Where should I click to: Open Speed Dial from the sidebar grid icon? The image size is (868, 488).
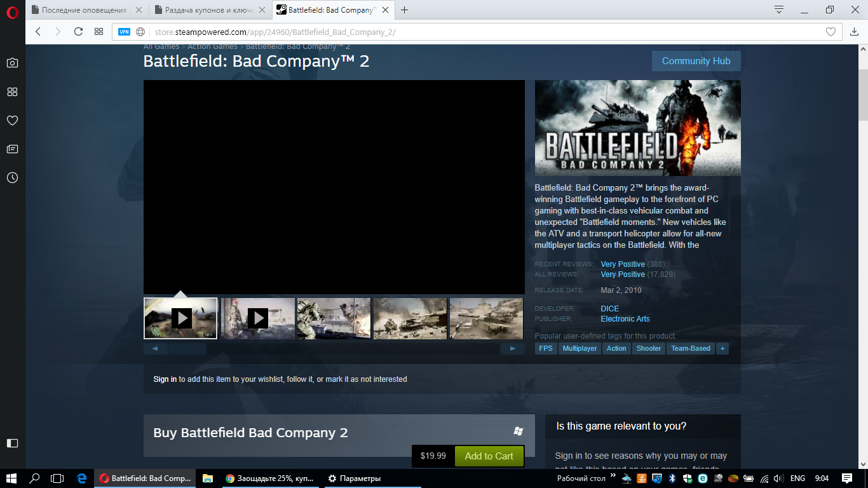point(12,91)
